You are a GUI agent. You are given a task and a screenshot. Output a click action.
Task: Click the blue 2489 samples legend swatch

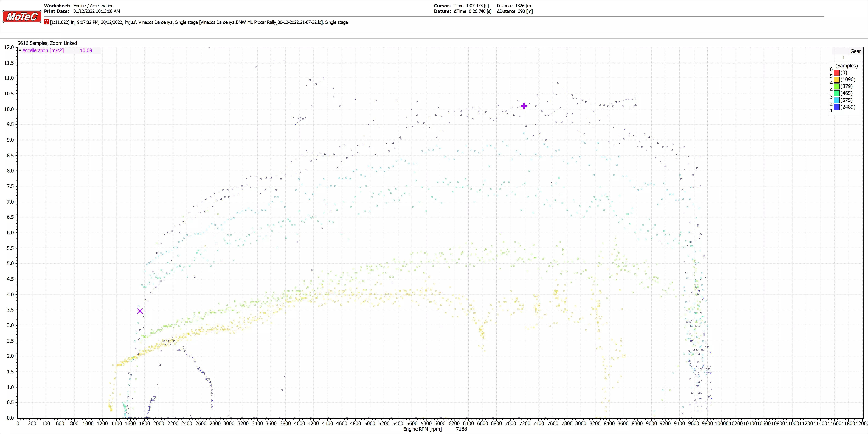click(x=836, y=107)
